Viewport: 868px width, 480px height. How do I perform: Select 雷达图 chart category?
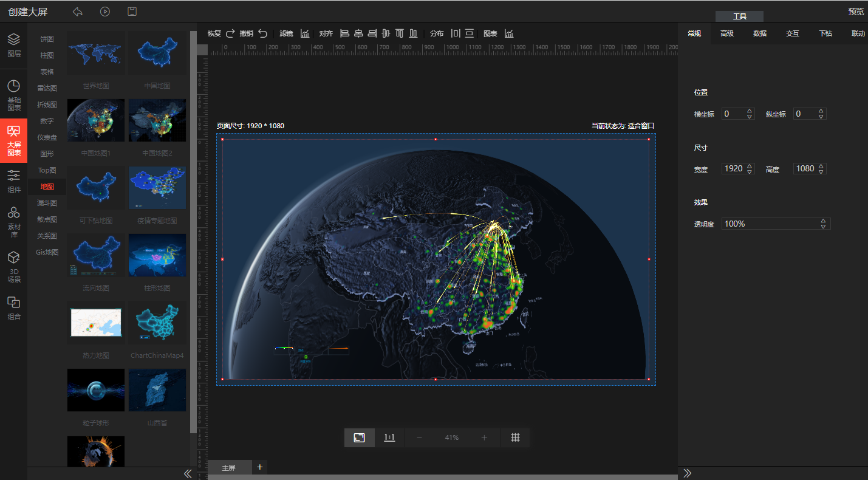coord(47,88)
